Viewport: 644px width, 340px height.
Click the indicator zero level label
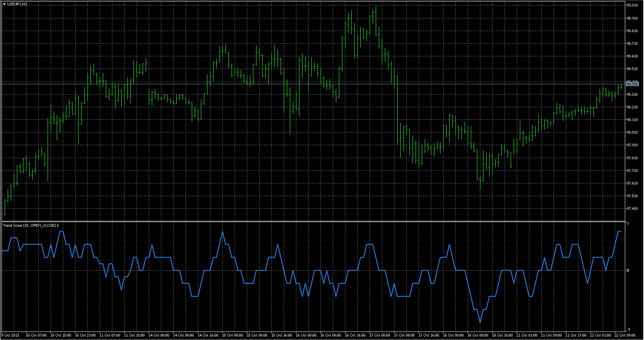click(x=628, y=270)
